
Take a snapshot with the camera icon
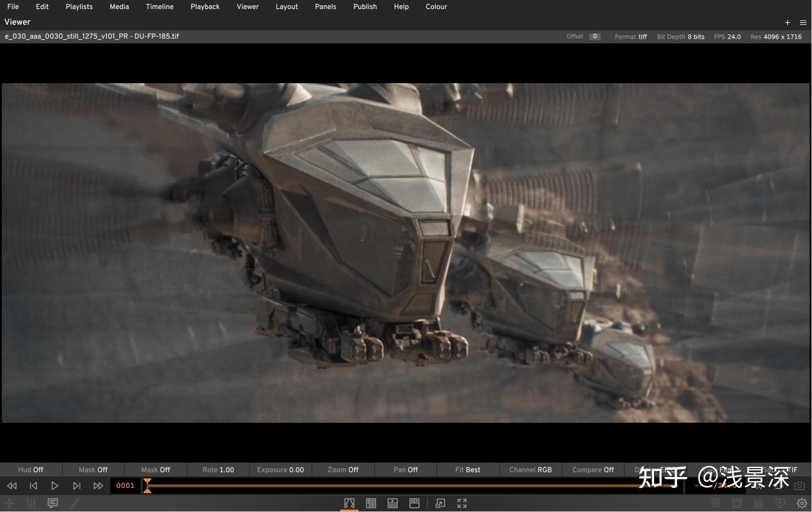click(x=799, y=486)
